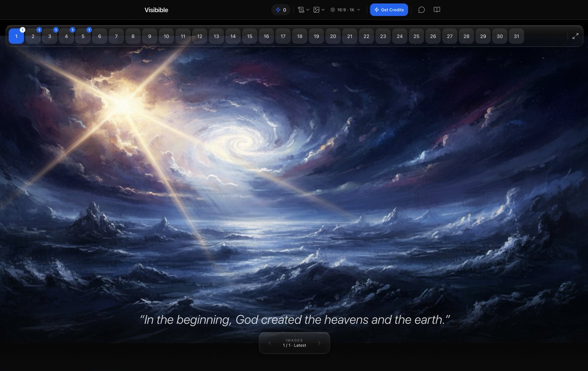Select verse tab 1
The width and height of the screenshot is (588, 371).
[16, 36]
